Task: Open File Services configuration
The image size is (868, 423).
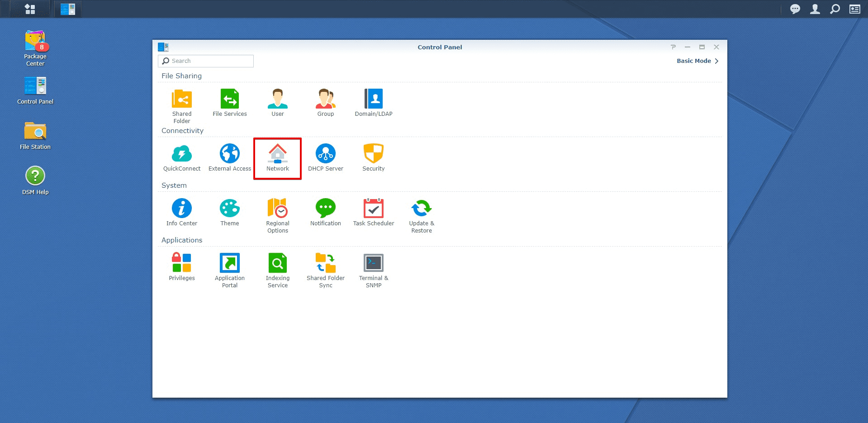Action: pos(229,100)
